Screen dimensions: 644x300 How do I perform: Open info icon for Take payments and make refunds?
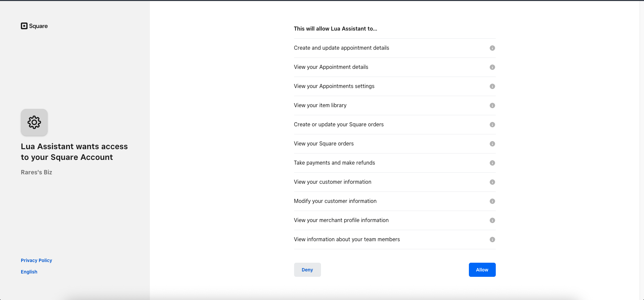492,163
